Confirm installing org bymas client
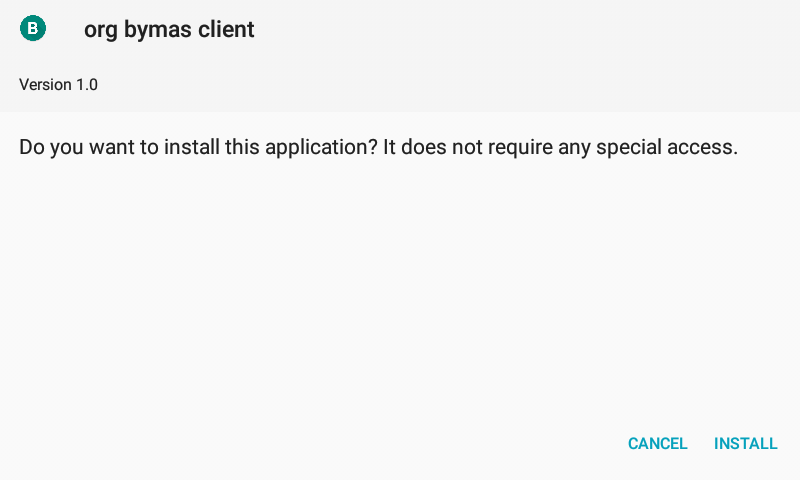This screenshot has height=480, width=800. point(745,444)
